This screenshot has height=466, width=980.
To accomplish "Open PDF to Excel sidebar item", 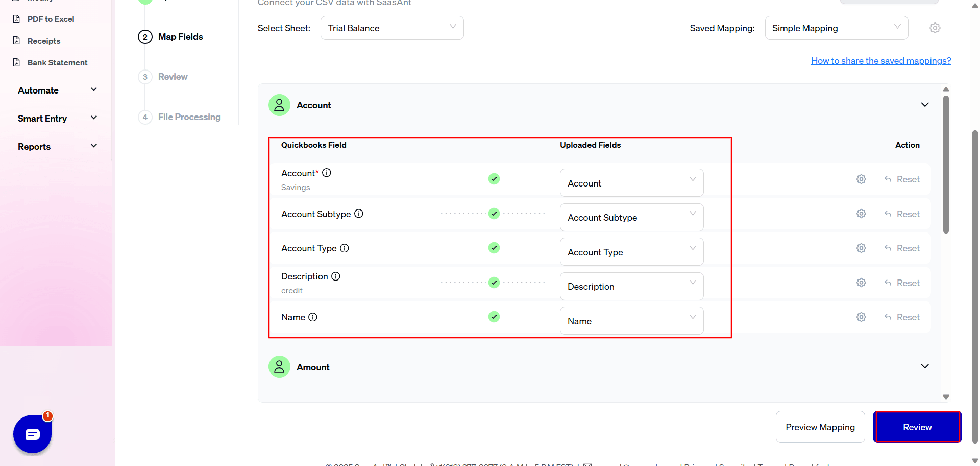I will pos(51,19).
